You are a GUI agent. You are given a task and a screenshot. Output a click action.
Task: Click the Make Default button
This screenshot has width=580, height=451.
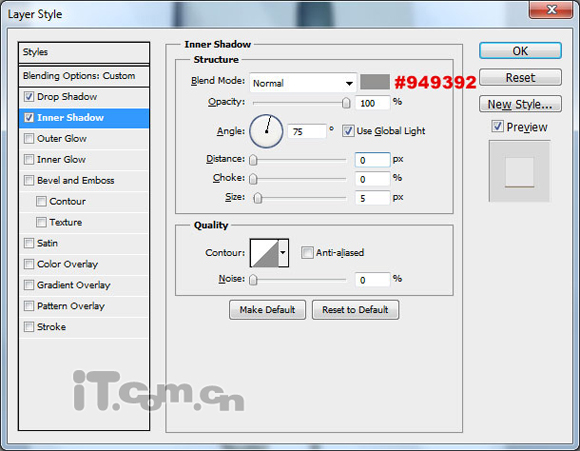(x=267, y=310)
